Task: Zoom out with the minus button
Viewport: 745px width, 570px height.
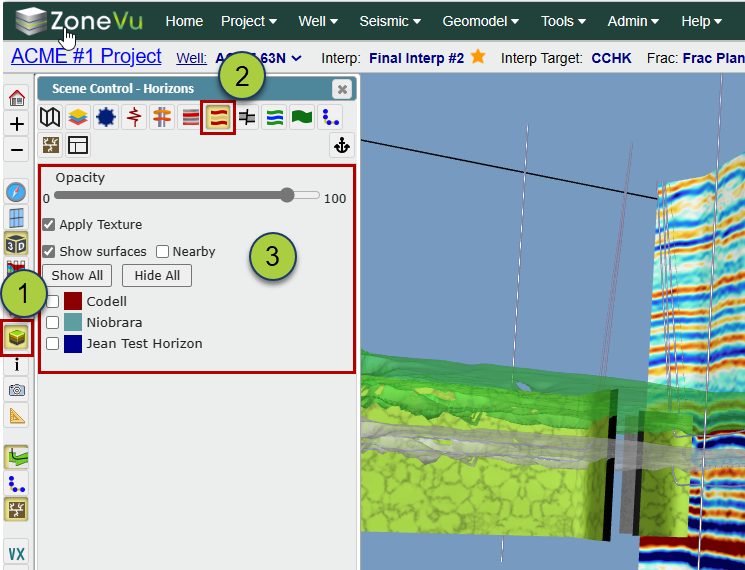Action: click(17, 150)
